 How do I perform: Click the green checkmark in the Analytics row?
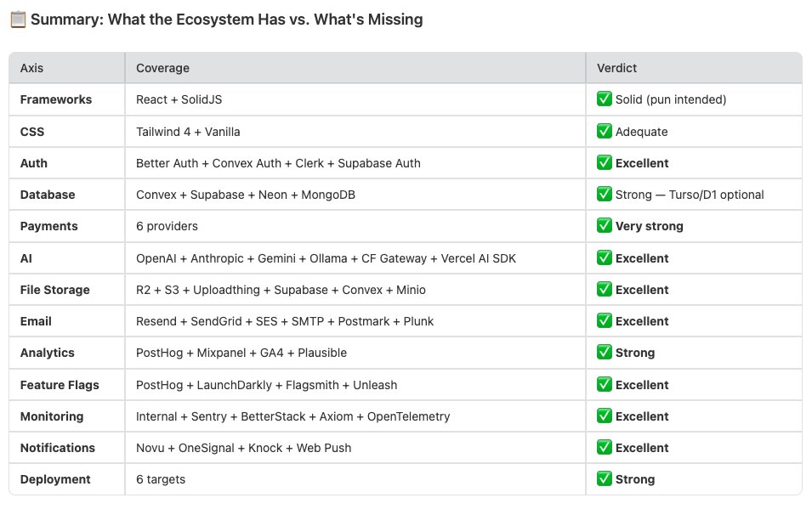605,353
